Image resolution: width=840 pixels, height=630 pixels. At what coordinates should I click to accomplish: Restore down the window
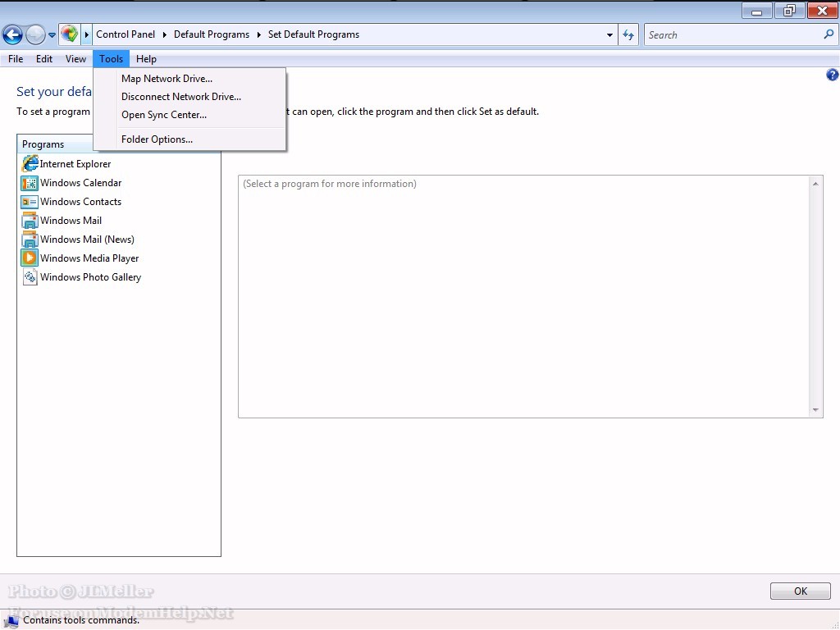(789, 11)
